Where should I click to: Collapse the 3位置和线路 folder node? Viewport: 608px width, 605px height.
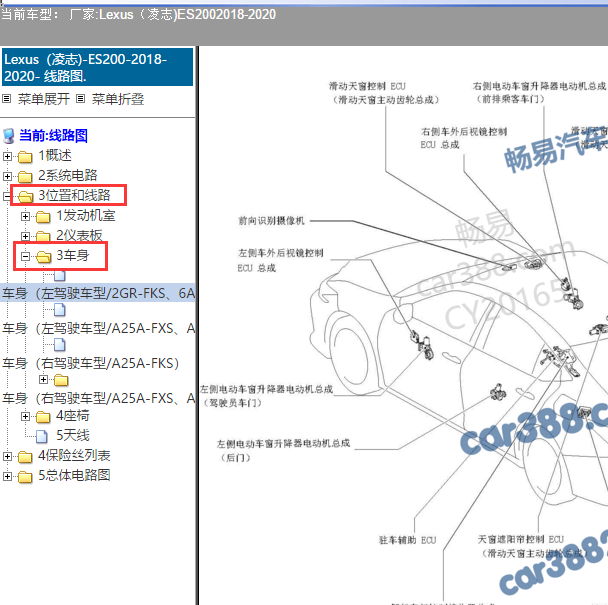point(7,196)
